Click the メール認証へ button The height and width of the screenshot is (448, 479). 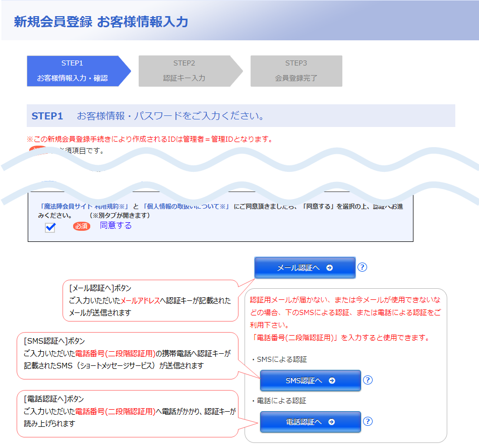point(305,268)
